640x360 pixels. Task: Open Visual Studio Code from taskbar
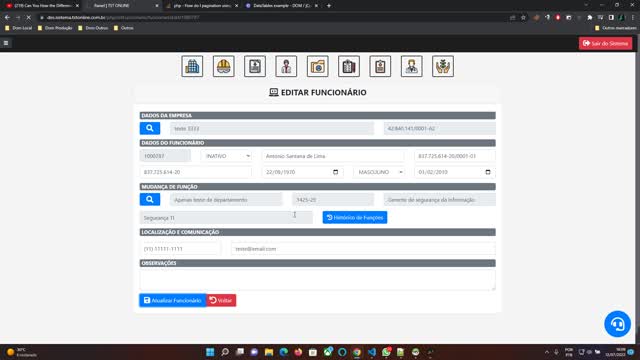pyautogui.click(x=371, y=352)
